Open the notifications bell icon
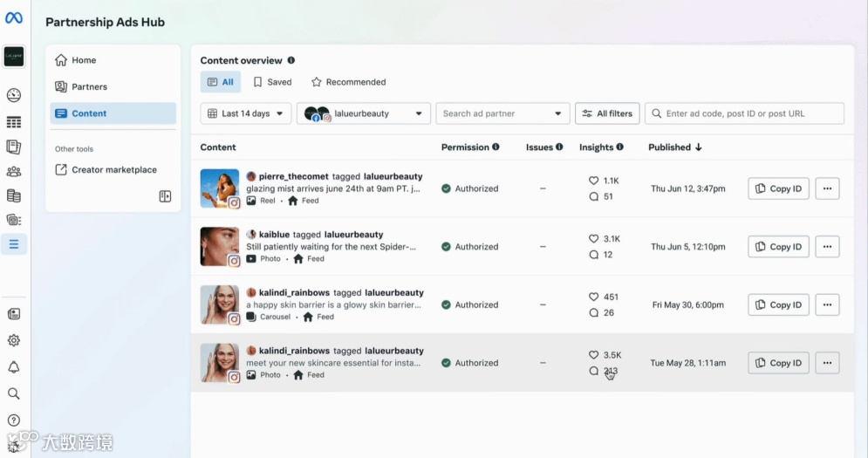 (14, 367)
